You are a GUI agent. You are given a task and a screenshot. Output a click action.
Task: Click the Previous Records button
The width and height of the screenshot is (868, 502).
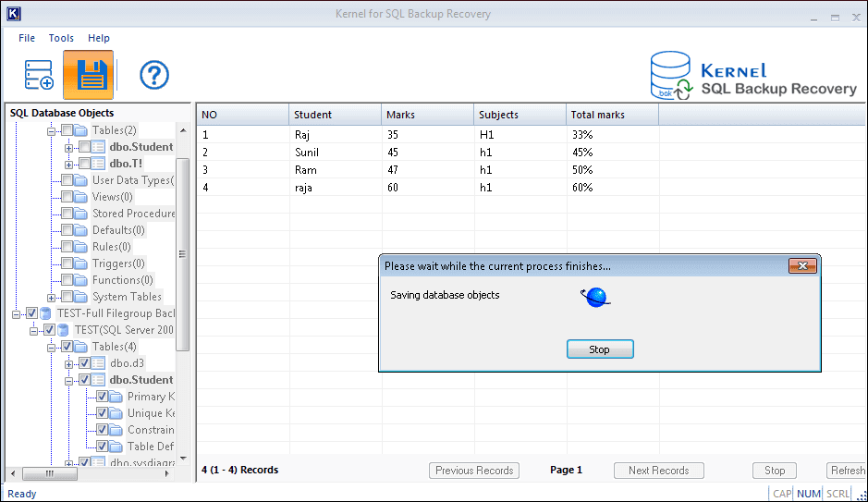pyautogui.click(x=474, y=471)
